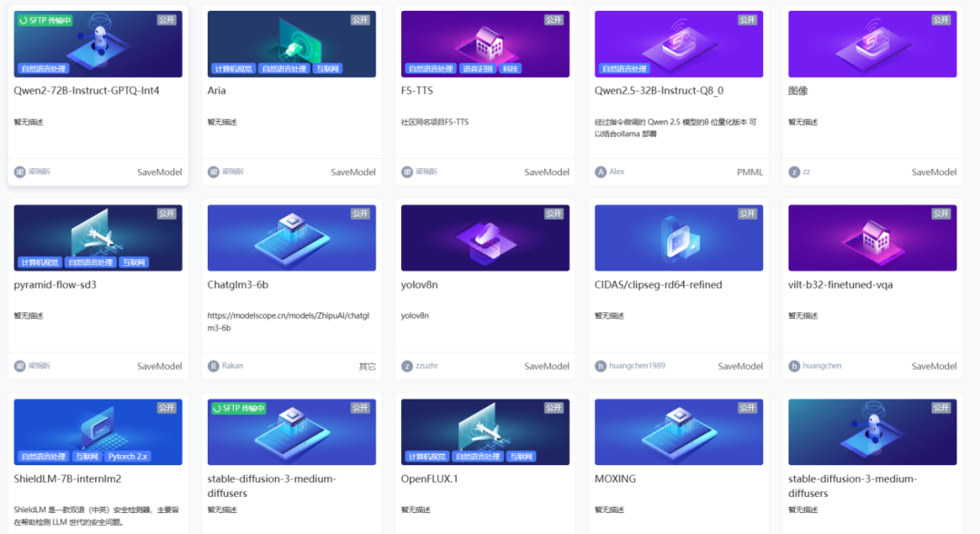Click SFTP badge on stable-diffusion-3-medium-diffusers card
Screen dimensions: 980x534
[x=238, y=409]
